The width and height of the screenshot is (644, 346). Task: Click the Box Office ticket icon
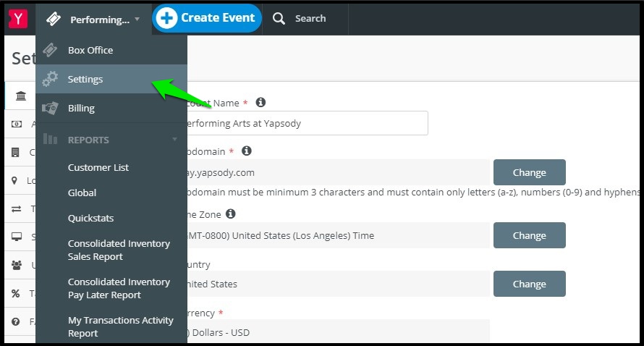(50, 50)
